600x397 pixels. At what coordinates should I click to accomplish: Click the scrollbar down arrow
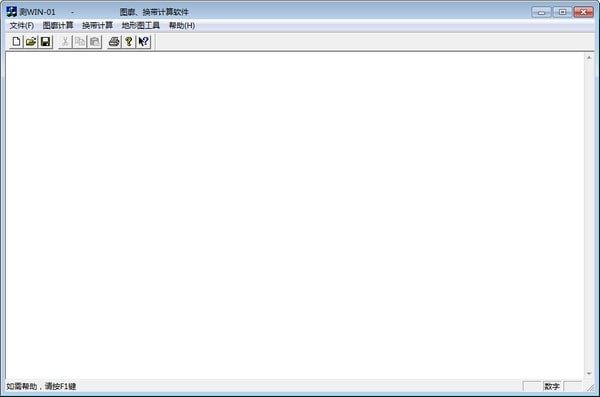click(589, 373)
